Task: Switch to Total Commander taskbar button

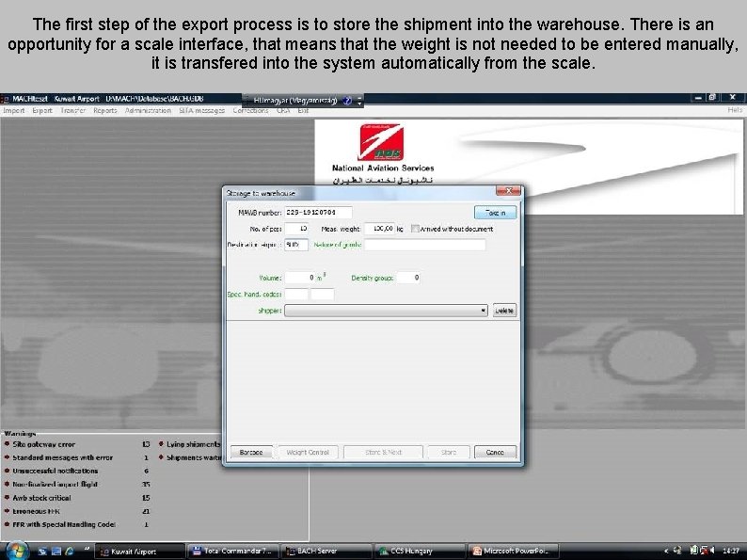Action: click(232, 551)
